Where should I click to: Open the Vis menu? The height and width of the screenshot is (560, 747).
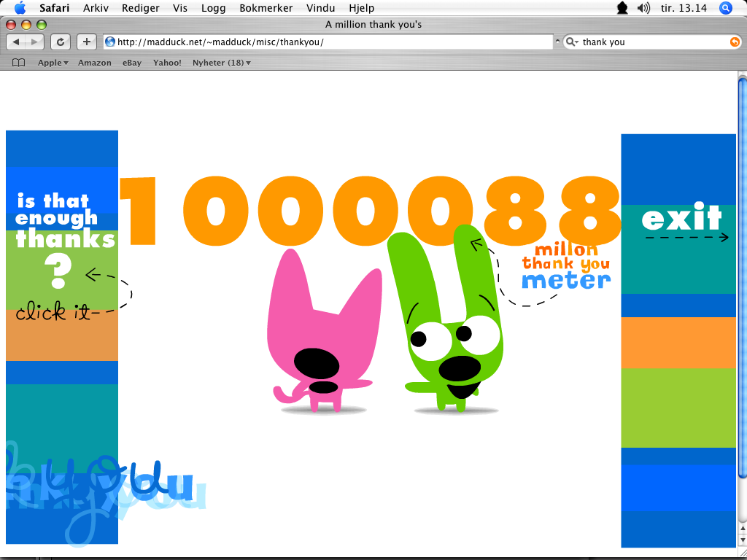pos(180,8)
